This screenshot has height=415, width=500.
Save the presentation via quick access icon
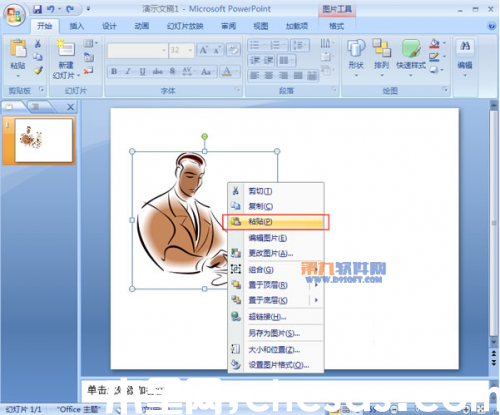[37, 9]
